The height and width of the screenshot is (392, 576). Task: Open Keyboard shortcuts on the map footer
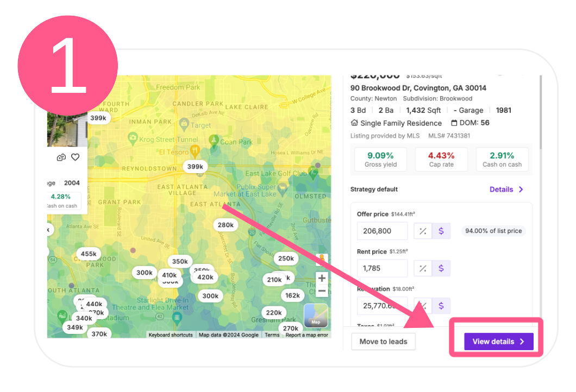[171, 335]
